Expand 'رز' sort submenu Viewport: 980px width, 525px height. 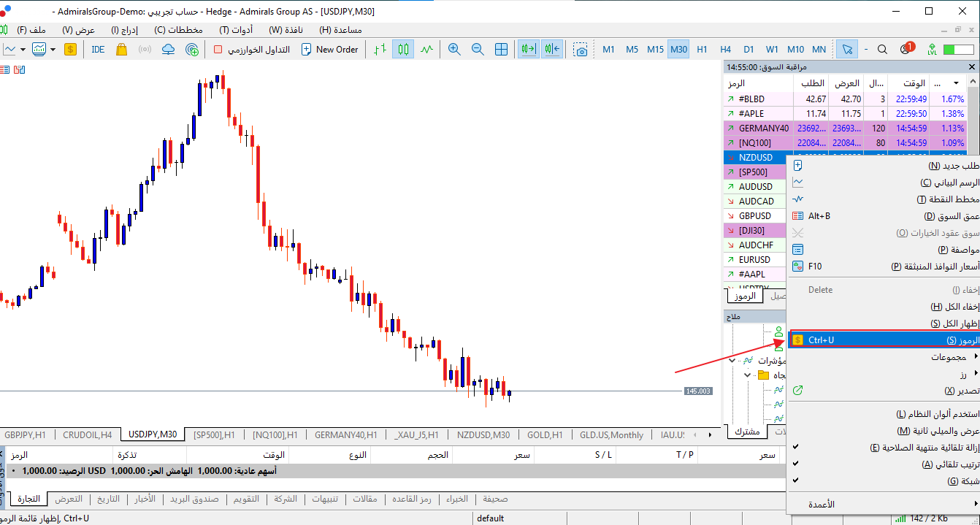(884, 374)
